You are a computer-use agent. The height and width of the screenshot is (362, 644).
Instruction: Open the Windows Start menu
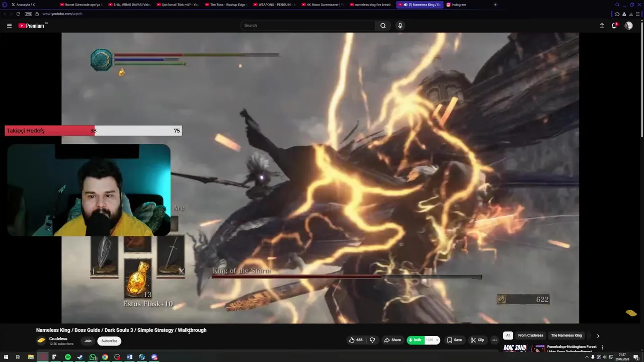click(x=6, y=357)
